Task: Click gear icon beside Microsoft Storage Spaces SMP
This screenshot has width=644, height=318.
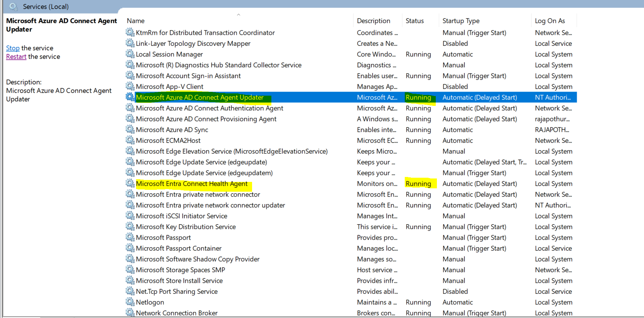Action: [130, 270]
